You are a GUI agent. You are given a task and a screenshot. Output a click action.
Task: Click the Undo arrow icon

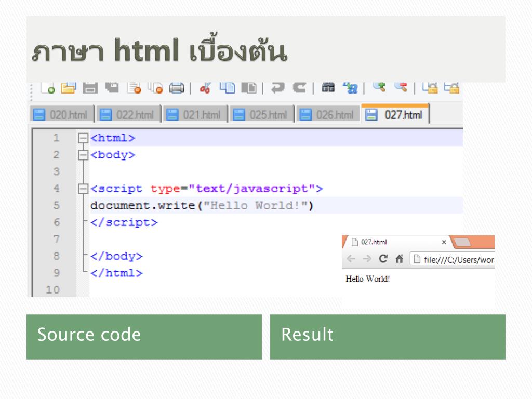pyautogui.click(x=278, y=87)
